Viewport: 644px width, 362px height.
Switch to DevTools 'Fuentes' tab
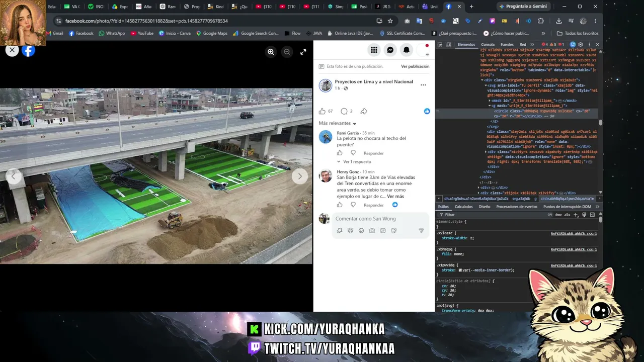(507, 45)
